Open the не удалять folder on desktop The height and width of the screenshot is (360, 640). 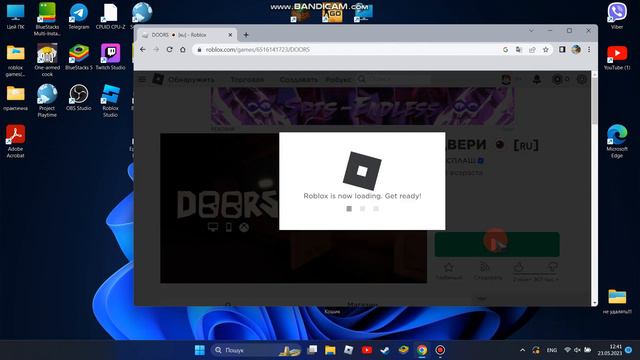coord(617,302)
